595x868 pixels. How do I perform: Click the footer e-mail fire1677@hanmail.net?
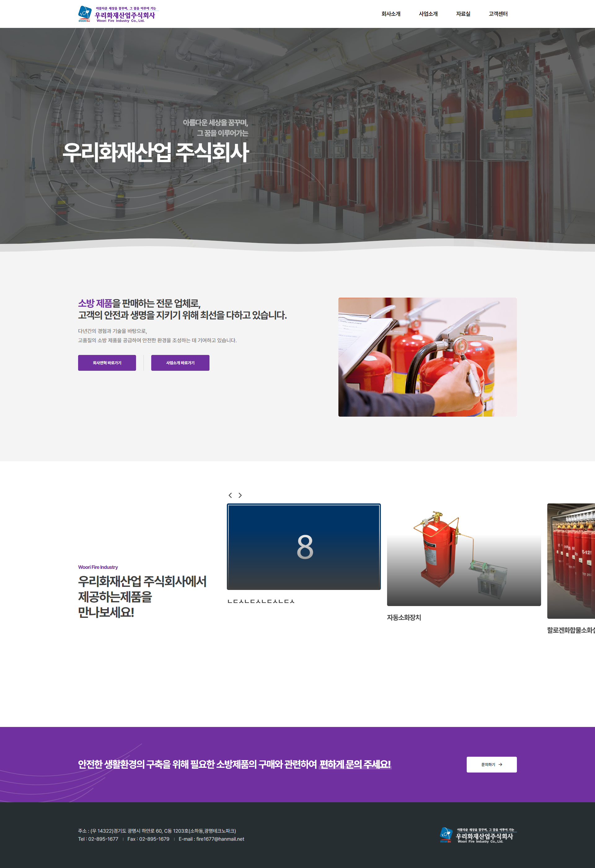tap(211, 839)
